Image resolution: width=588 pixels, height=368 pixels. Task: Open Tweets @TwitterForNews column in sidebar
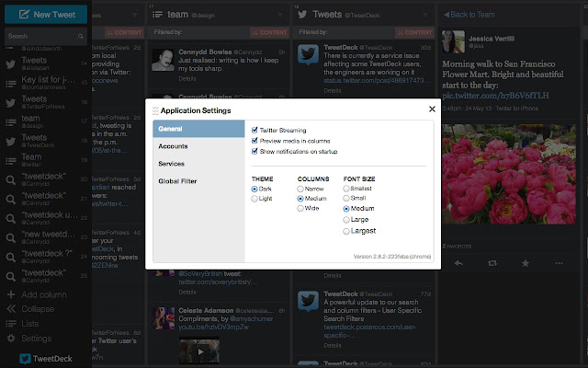(x=46, y=102)
